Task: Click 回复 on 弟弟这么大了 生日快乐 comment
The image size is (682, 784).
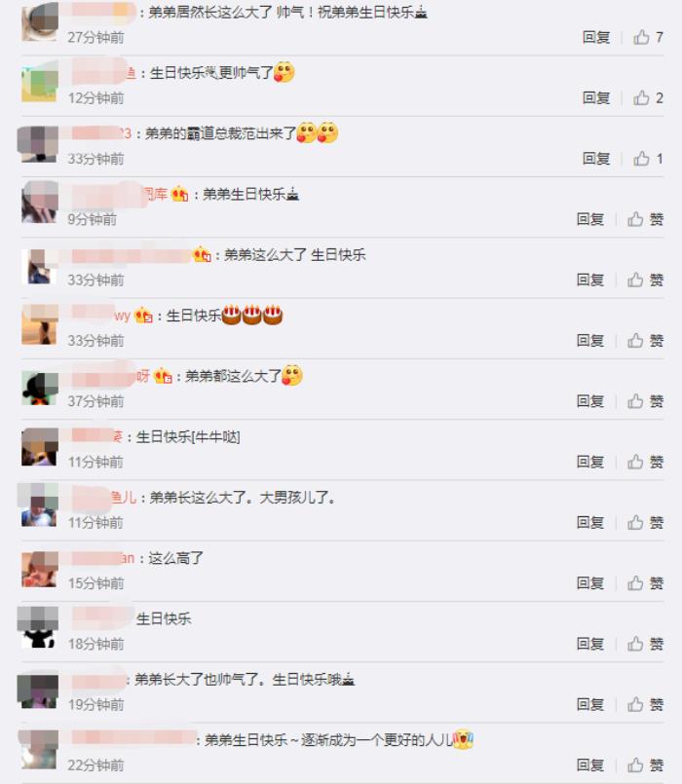Action: (590, 280)
